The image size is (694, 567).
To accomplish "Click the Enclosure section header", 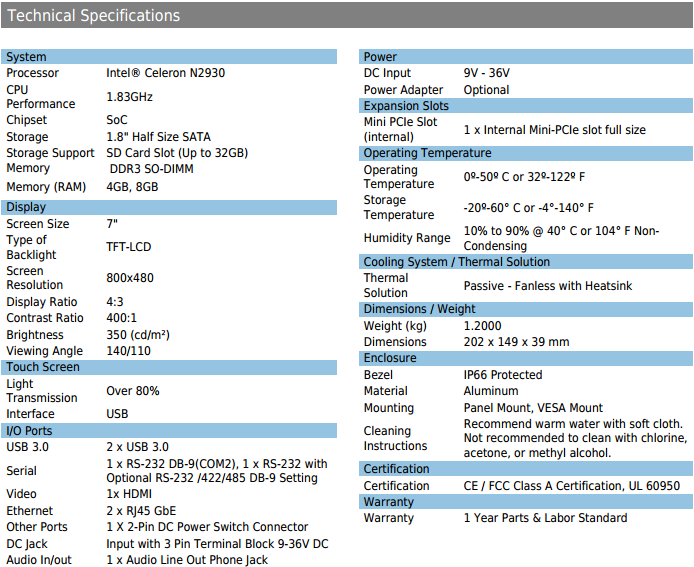I will (x=526, y=358).
